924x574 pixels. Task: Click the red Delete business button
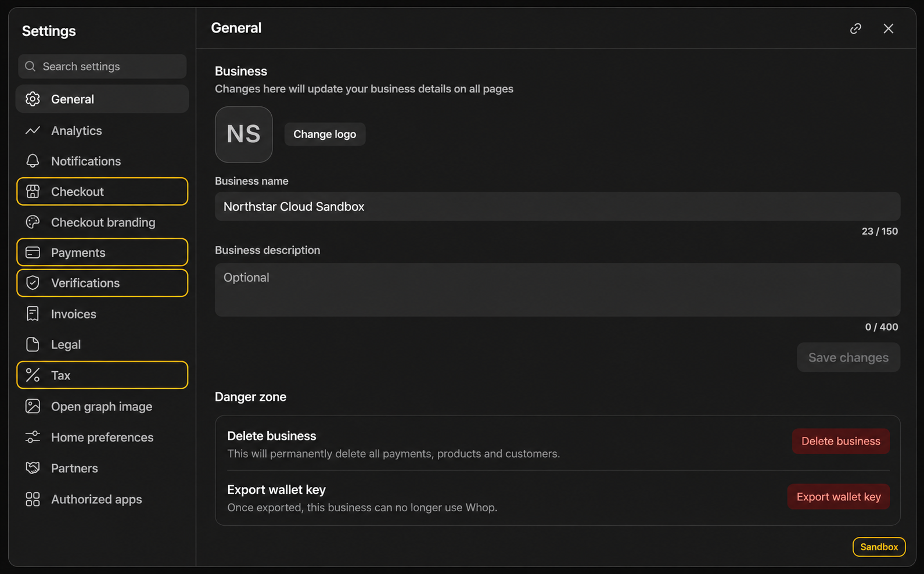point(841,441)
